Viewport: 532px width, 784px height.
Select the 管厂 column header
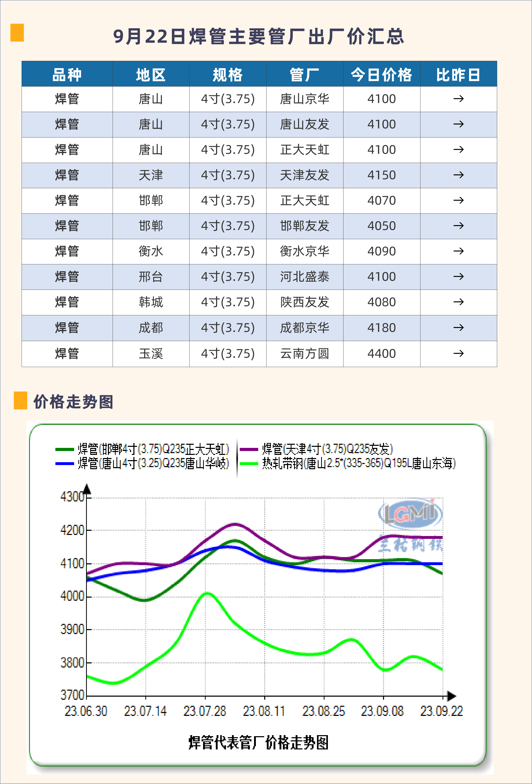[x=304, y=75]
